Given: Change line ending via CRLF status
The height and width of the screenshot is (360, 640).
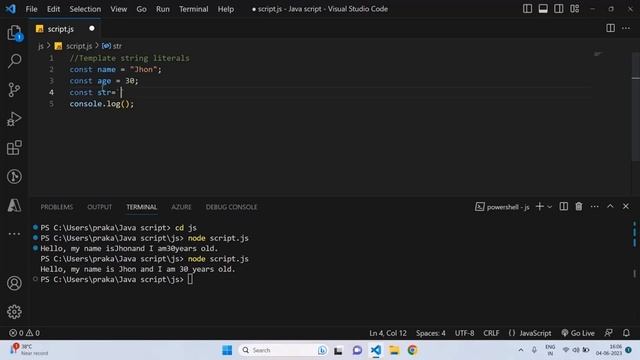Looking at the screenshot, I should coord(491,333).
